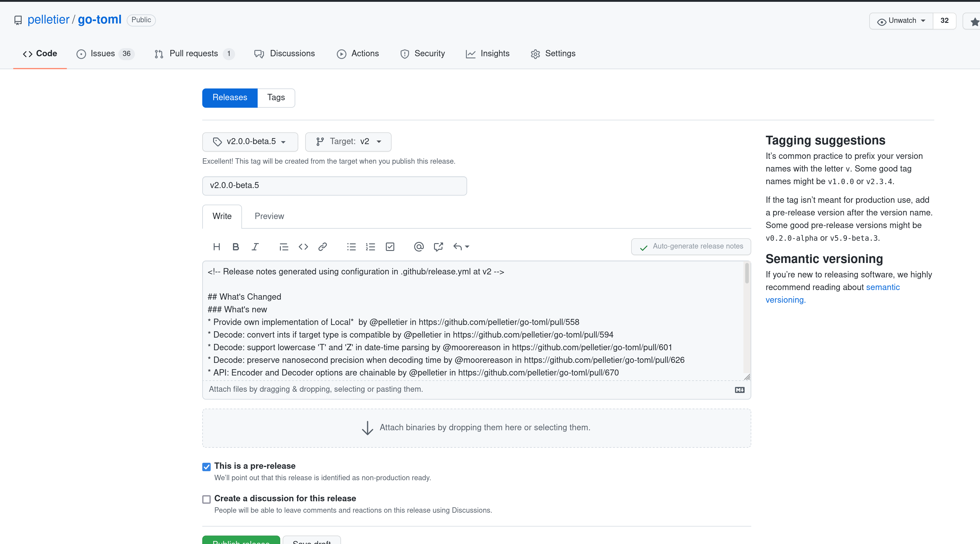Open the v2.0.0-beta.5 tag dropdown

pos(250,141)
